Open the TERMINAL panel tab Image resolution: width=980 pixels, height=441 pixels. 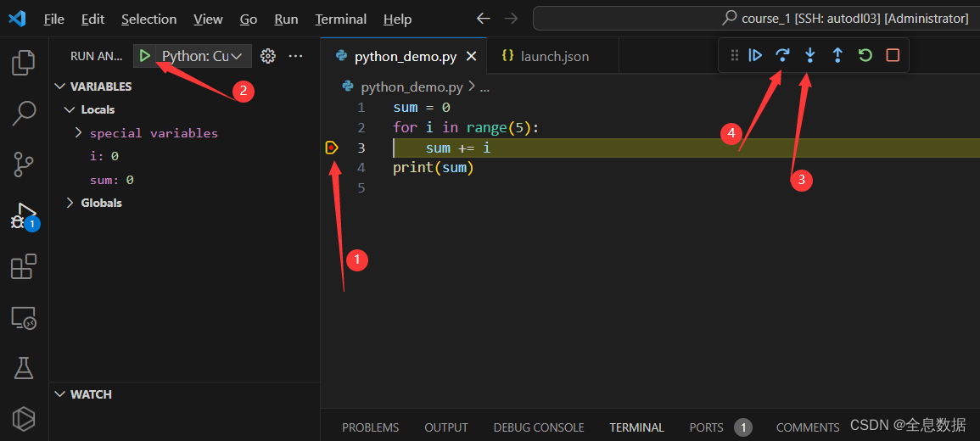(637, 428)
